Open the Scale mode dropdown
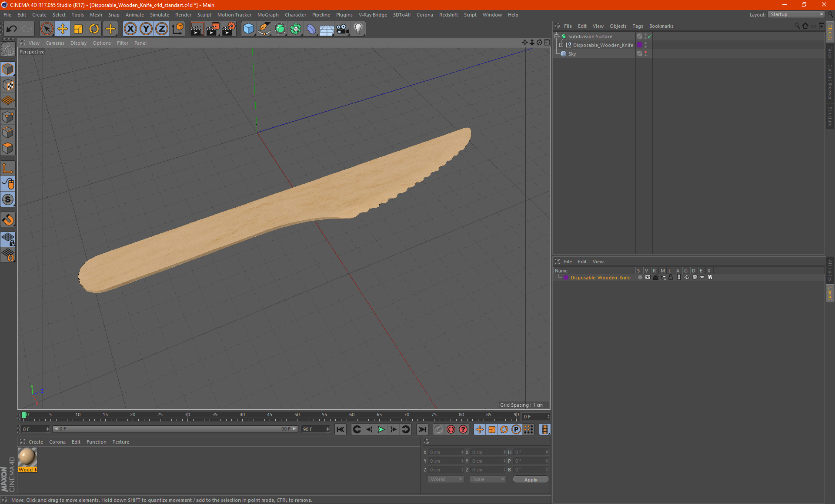This screenshot has width=835, height=504. pos(488,479)
